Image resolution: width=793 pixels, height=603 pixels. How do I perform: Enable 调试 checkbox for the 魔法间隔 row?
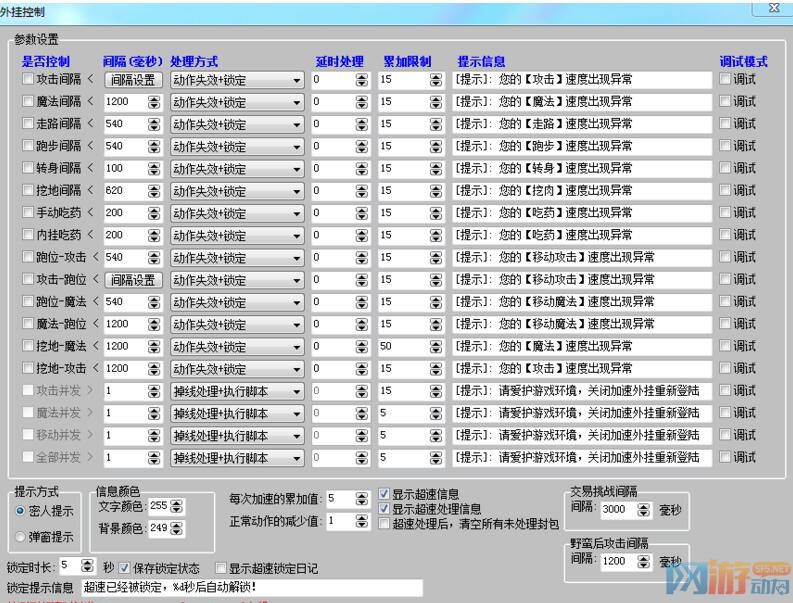pyautogui.click(x=725, y=102)
